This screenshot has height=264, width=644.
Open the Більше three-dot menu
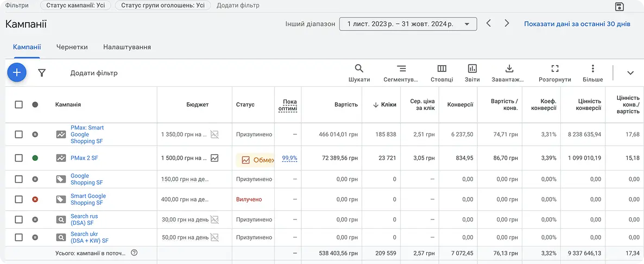coord(592,69)
